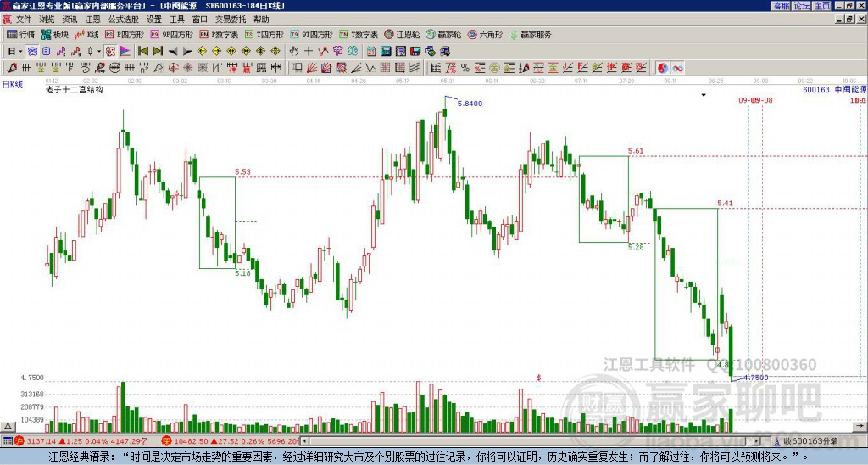The height and width of the screenshot is (465, 868).
Task: Click the 老子十二宫结构 chart title
Action: 75,89
